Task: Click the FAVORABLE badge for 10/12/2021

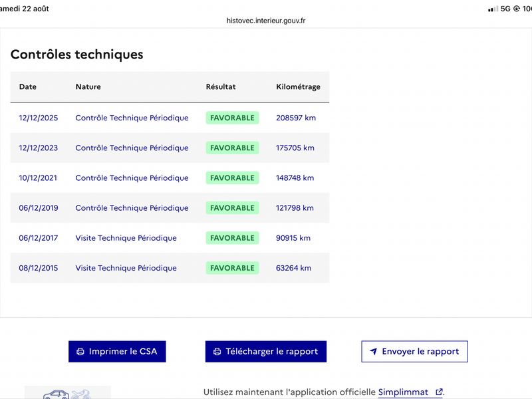Action: [232, 178]
